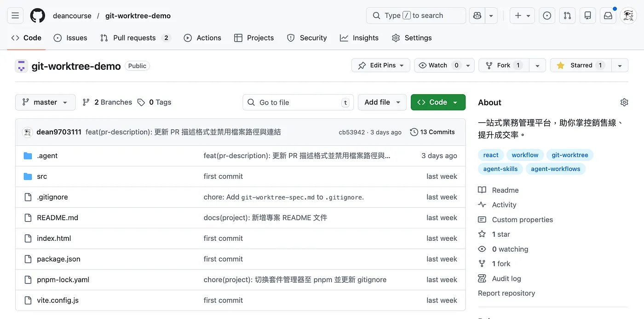Open the pnpm-lock.yaml file
Screen dimensions: 644x319
point(63,280)
